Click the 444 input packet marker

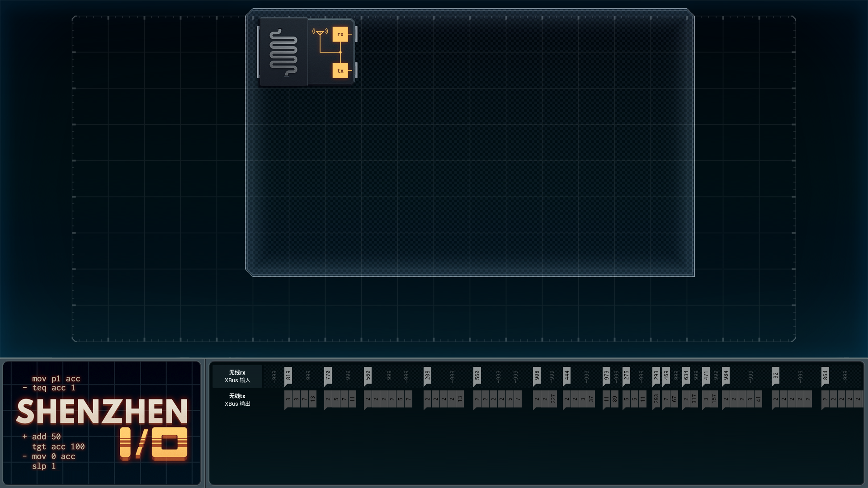(566, 376)
